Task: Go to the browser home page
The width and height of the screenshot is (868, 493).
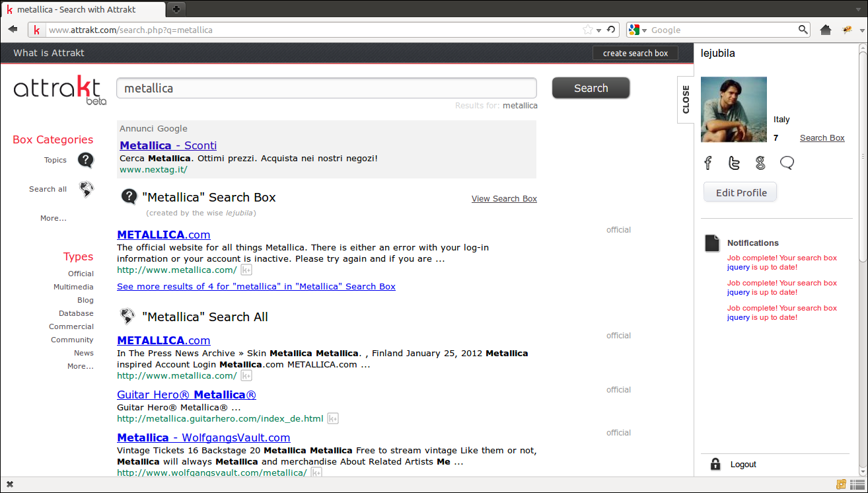Action: [825, 30]
